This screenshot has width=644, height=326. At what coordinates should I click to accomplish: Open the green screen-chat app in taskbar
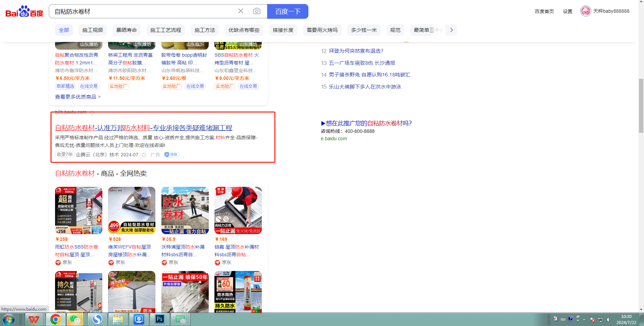181,320
